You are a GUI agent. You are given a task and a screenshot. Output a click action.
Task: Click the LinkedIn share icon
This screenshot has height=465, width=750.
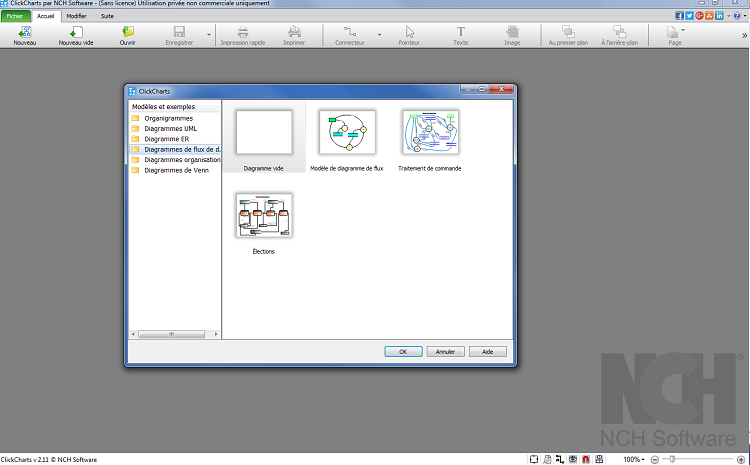coord(719,16)
